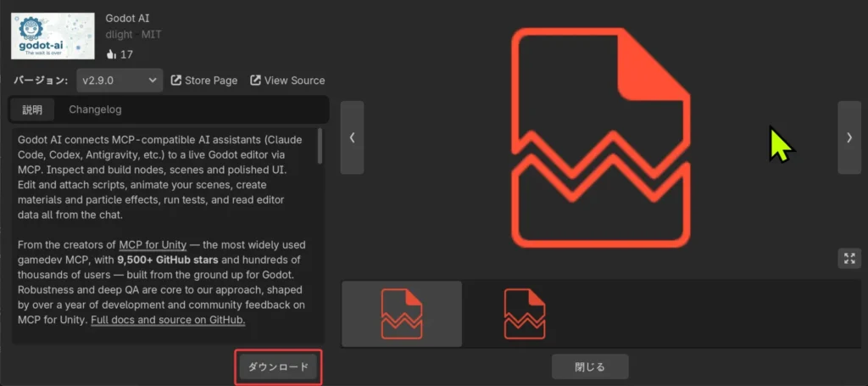
Task: Show next preview image with right arrow
Action: click(849, 137)
